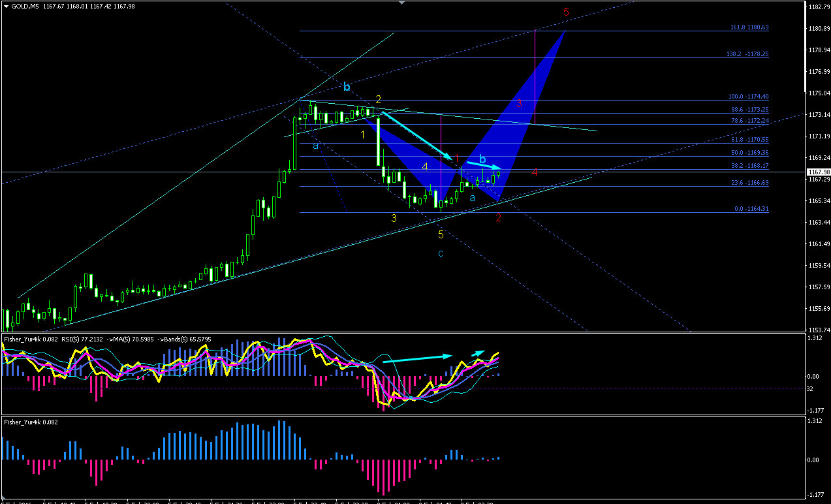Select the red wave label 1
Viewport: 831px width, 504px height.
point(458,159)
